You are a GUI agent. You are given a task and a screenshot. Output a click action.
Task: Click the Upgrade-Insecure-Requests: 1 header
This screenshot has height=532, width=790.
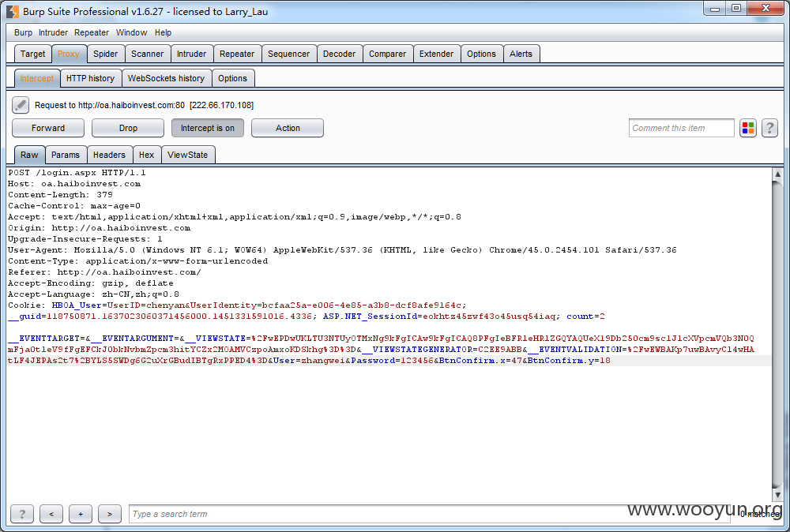[85, 239]
